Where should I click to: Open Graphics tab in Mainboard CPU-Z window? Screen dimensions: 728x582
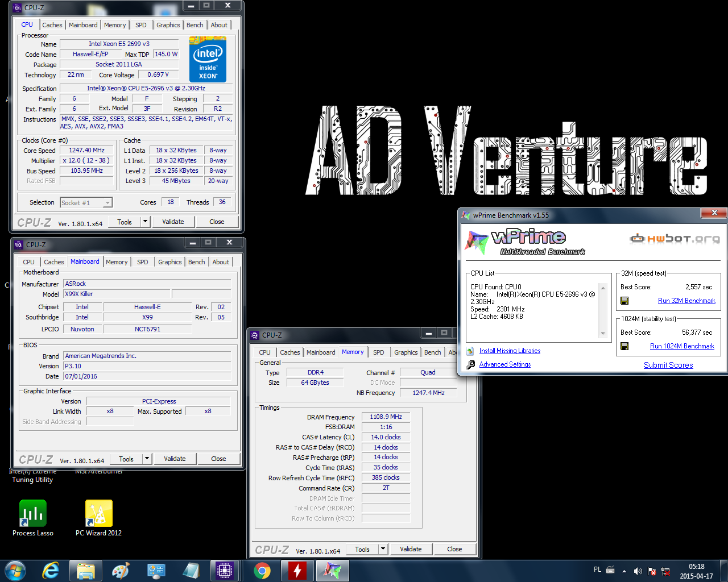pos(170,262)
